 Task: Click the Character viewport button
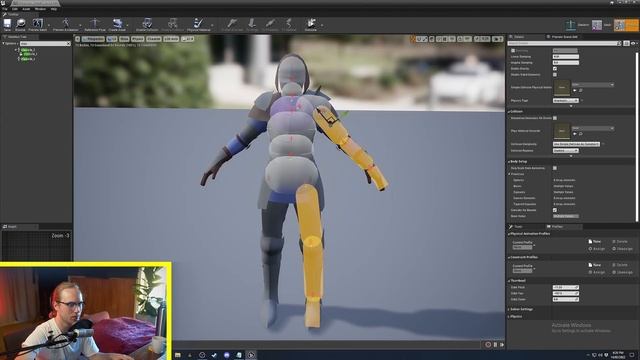coord(153,39)
